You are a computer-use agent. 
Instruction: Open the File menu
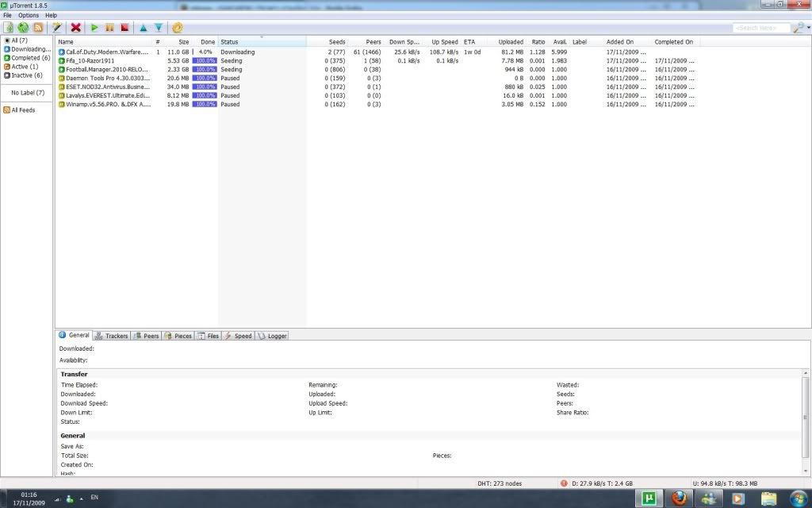7,16
